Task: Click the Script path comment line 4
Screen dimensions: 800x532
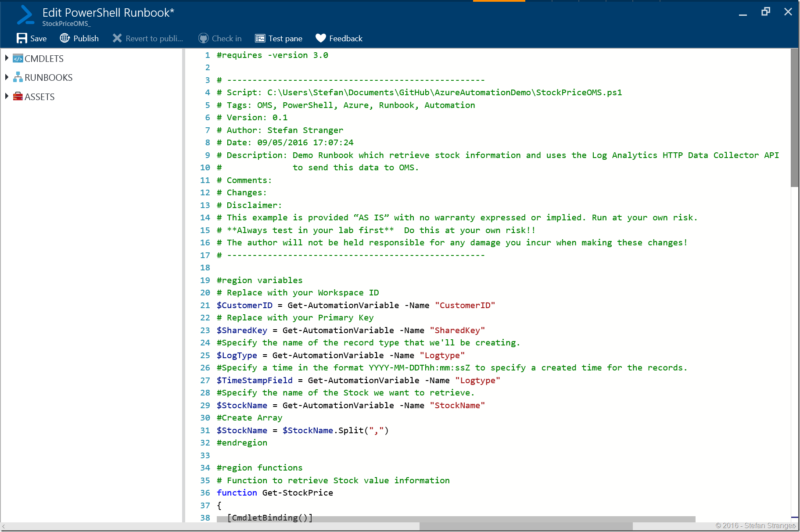Action: 420,93
